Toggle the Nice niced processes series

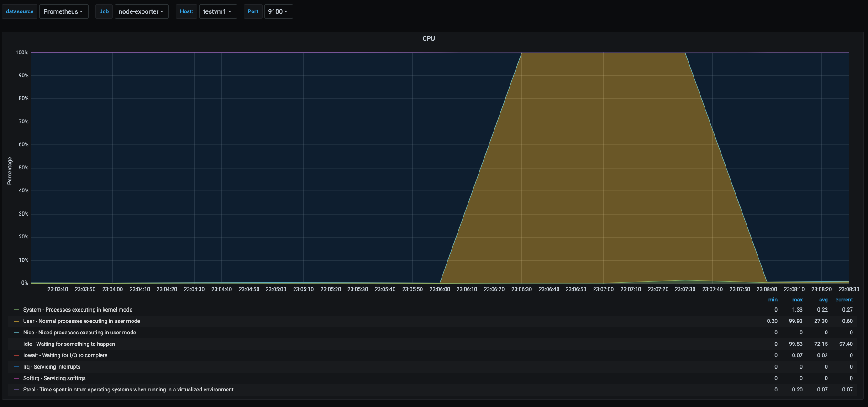(79, 333)
